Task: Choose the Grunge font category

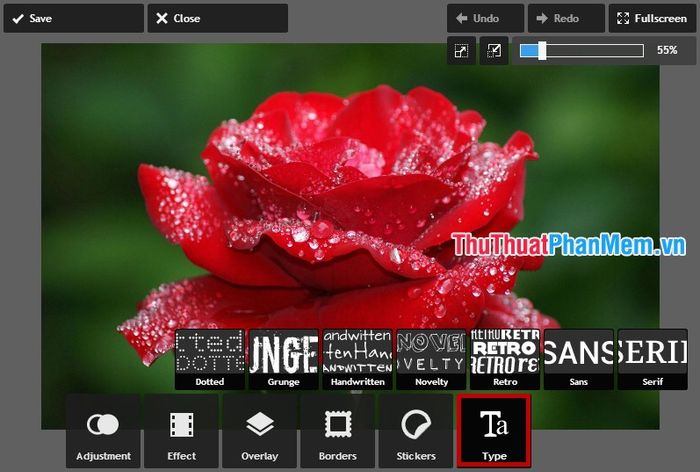Action: (x=283, y=359)
